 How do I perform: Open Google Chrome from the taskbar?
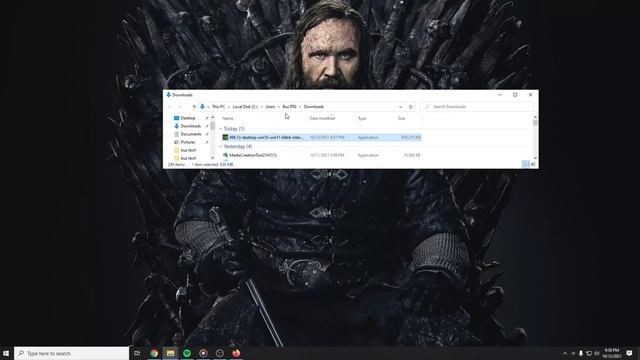(154, 353)
